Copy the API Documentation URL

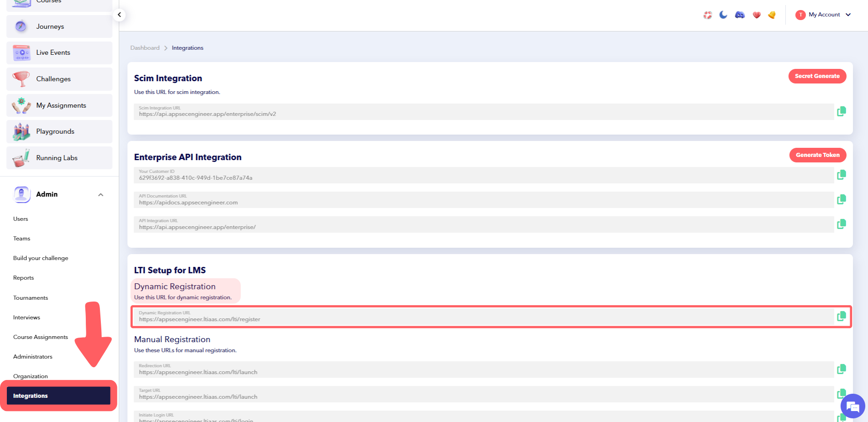[841, 199]
